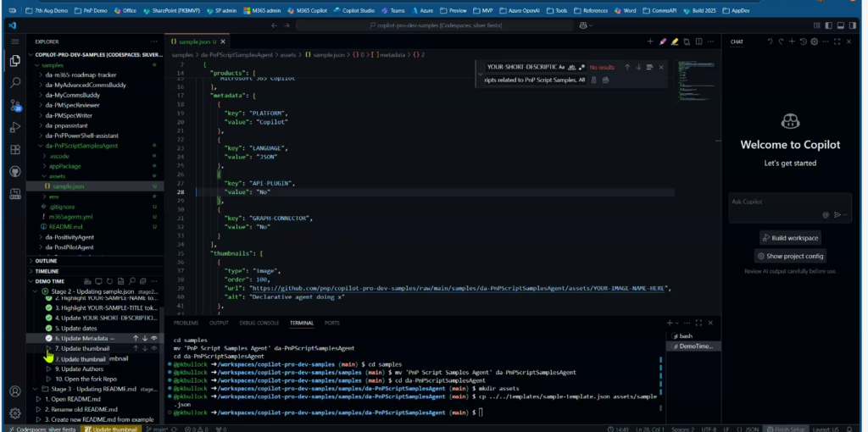Toggle Use Regular Expression in find box
Viewport: 868px width, 432px height.
[581, 67]
